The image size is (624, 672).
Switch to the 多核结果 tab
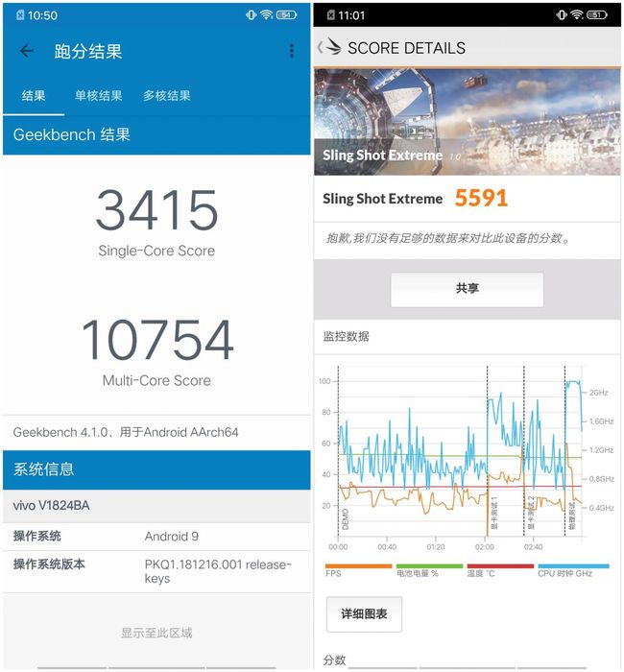point(167,96)
